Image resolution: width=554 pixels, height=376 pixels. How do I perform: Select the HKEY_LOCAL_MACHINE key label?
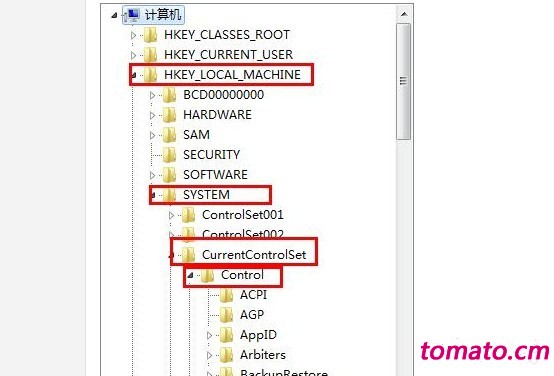coord(232,75)
